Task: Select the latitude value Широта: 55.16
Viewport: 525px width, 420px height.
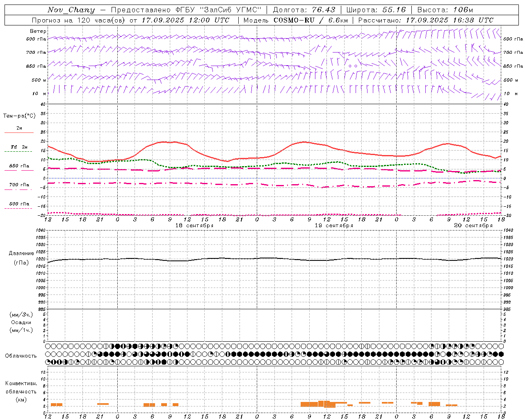Action: (x=376, y=10)
